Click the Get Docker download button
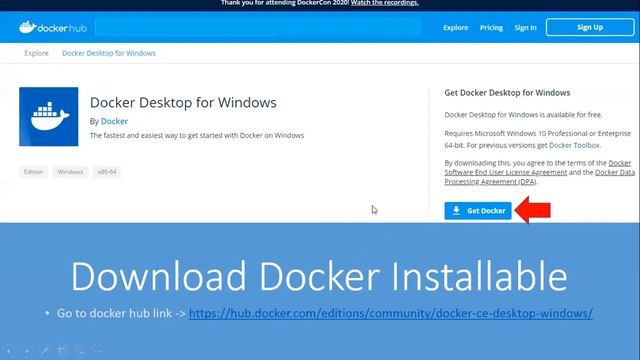 click(478, 211)
